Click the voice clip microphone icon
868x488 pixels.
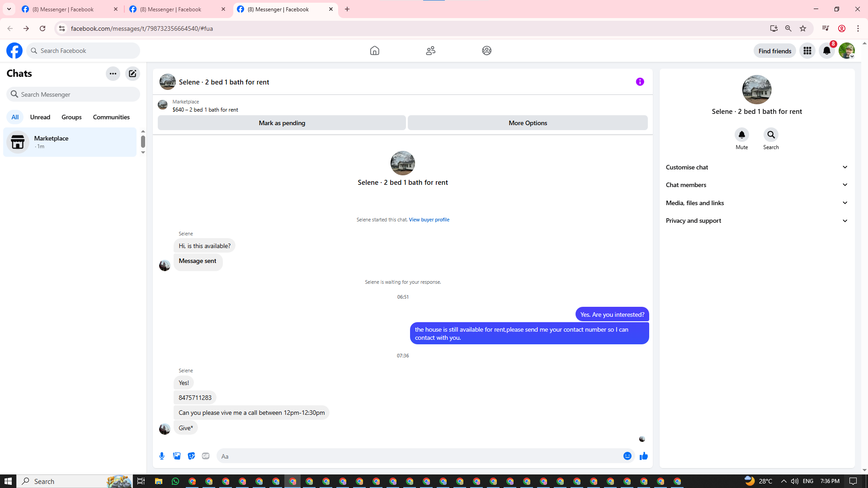tap(162, 456)
